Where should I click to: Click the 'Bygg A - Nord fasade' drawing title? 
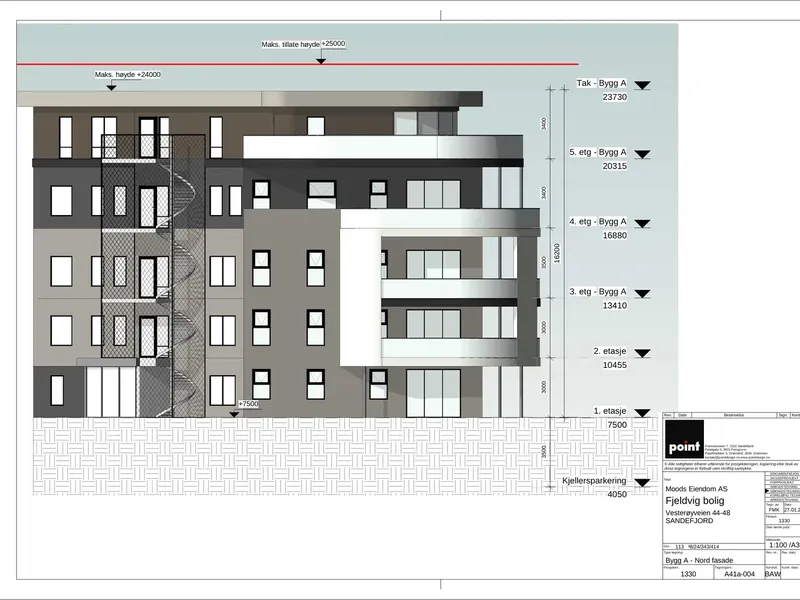coord(699,560)
